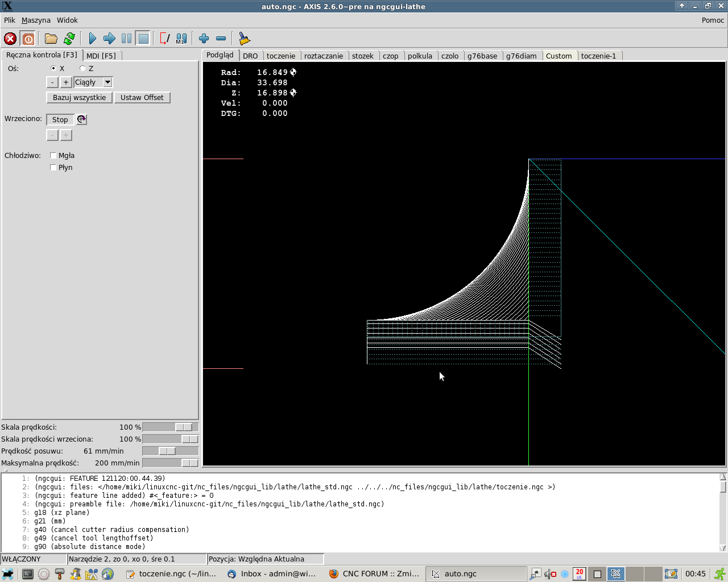This screenshot has width=728, height=582.
Task: Click the G-code listing vertical scrollbar
Action: click(723, 513)
